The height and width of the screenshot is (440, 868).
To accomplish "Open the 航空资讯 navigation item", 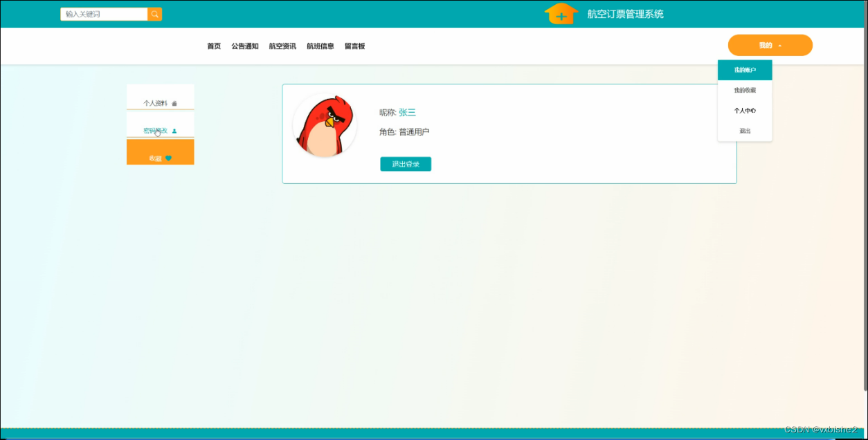I will [x=282, y=46].
